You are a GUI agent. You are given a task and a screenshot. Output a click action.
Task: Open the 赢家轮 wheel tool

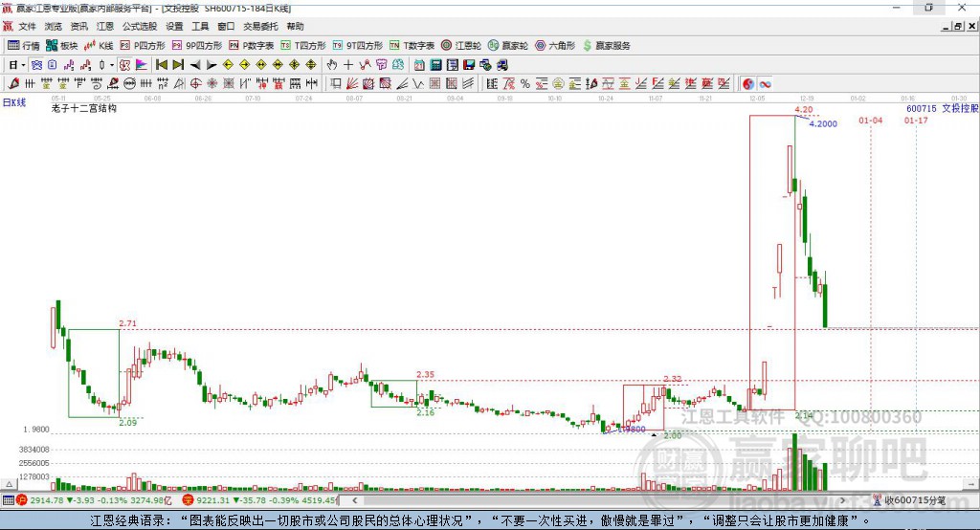(507, 46)
